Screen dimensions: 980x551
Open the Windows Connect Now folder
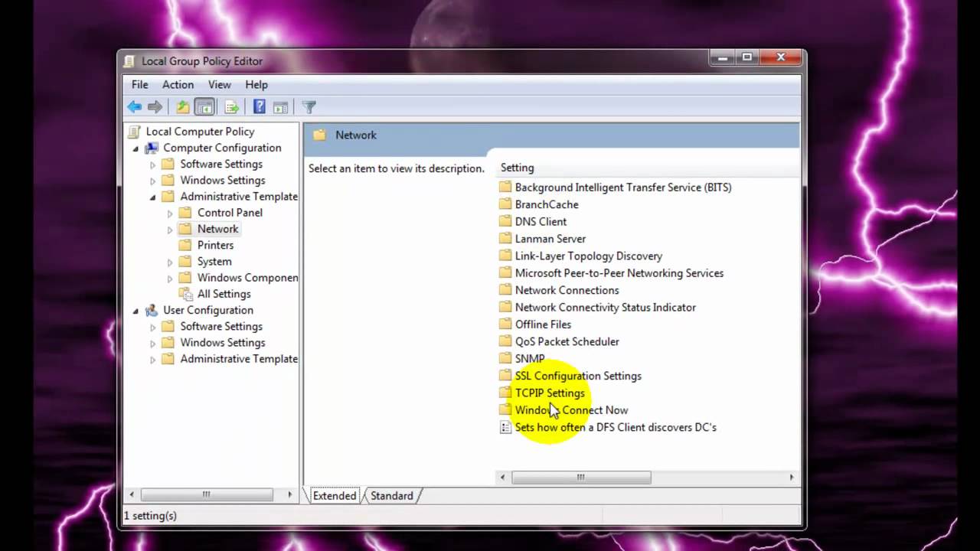[571, 410]
